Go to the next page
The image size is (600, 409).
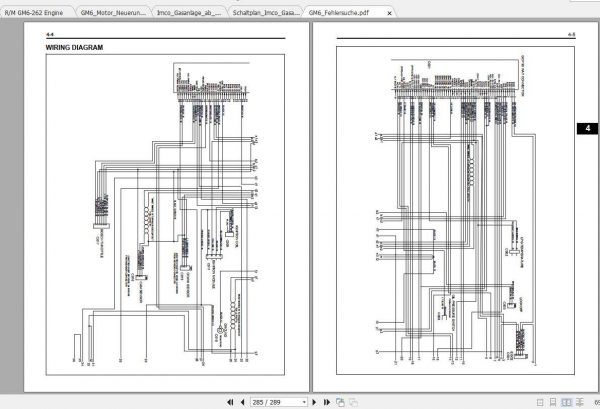coord(314,402)
